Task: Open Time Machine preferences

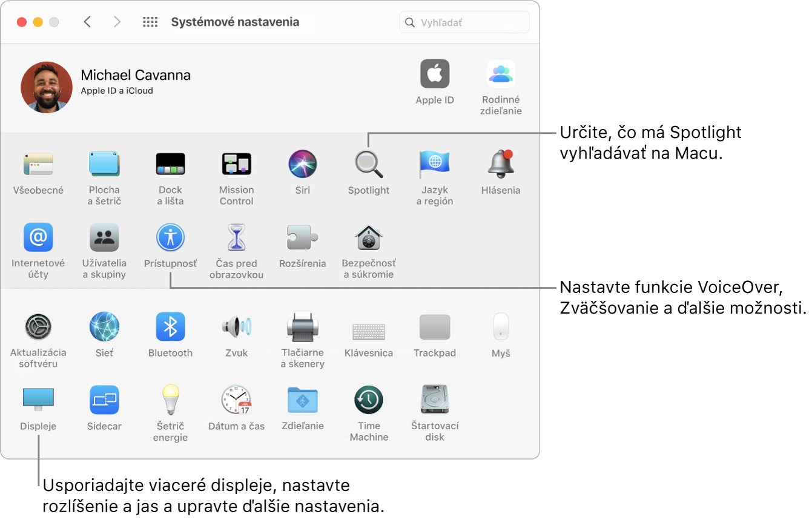Action: [x=369, y=400]
